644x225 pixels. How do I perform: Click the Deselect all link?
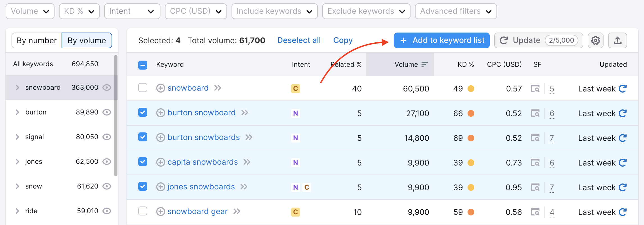299,40
